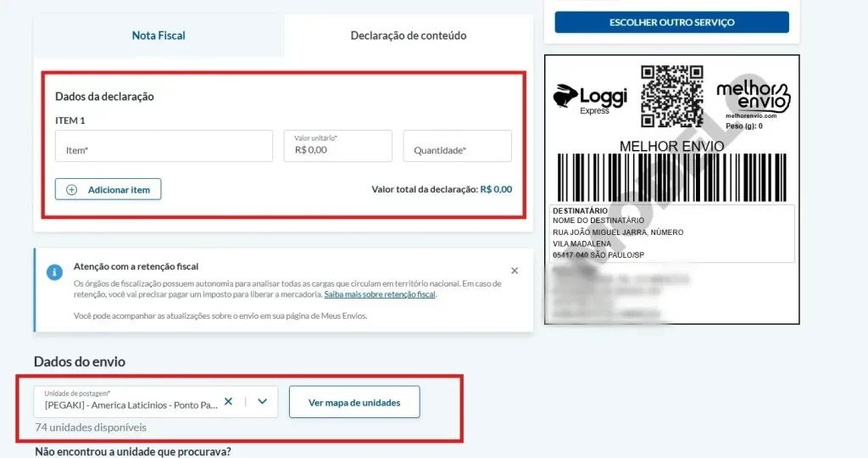Click Ver mapa de unidades button
The image size is (868, 458).
[x=354, y=403]
